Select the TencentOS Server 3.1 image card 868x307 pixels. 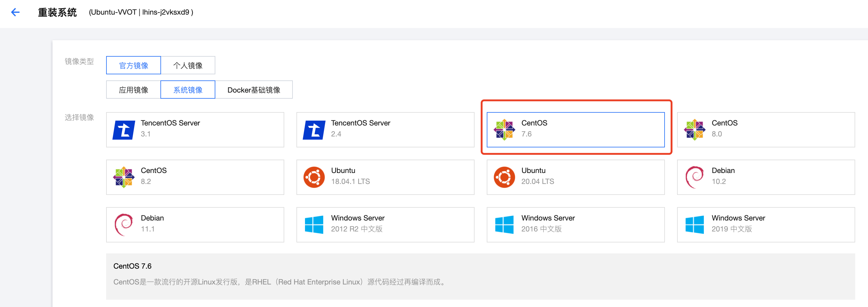[x=195, y=129]
